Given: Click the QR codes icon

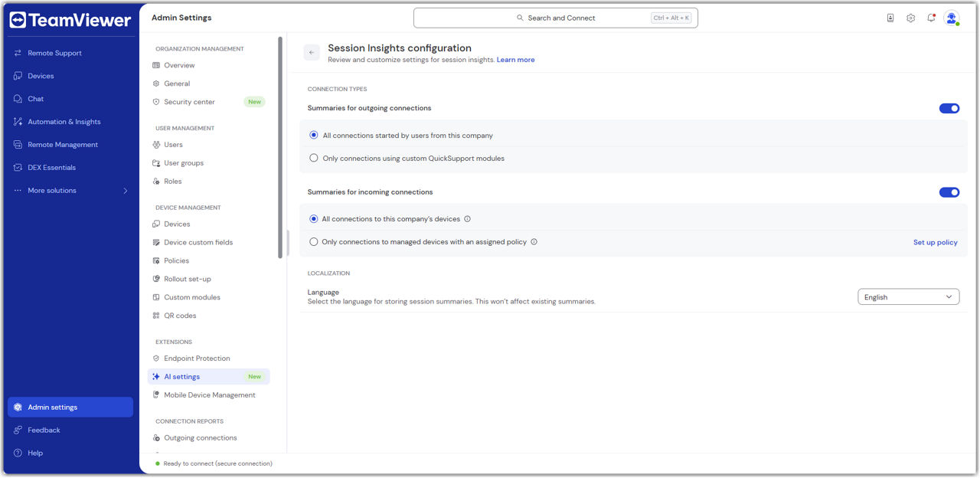Looking at the screenshot, I should pos(156,316).
